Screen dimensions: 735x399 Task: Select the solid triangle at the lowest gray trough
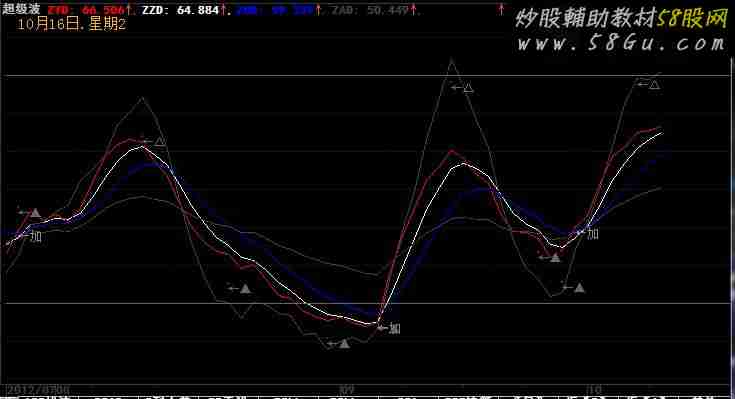pos(345,344)
